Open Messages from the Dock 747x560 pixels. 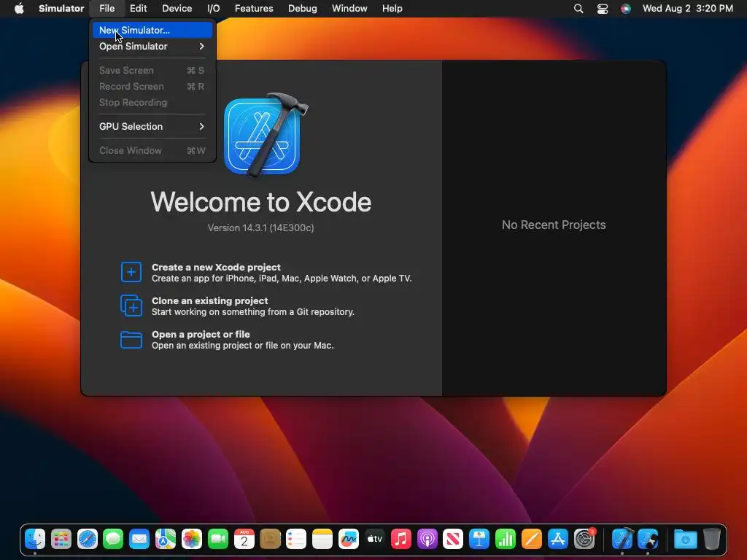[x=113, y=539]
